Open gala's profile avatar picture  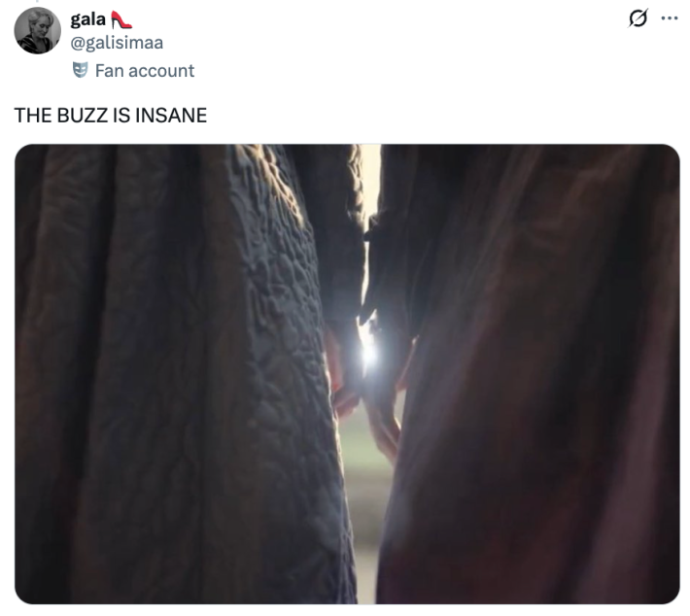(37, 31)
